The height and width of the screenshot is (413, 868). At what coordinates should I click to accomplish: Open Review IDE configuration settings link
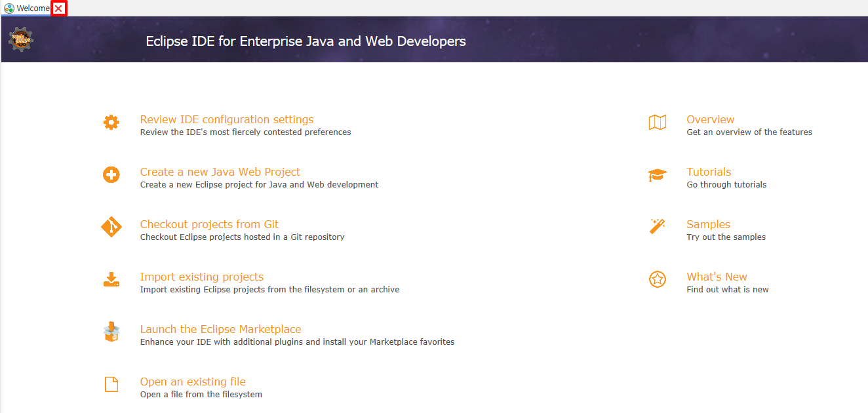[227, 119]
